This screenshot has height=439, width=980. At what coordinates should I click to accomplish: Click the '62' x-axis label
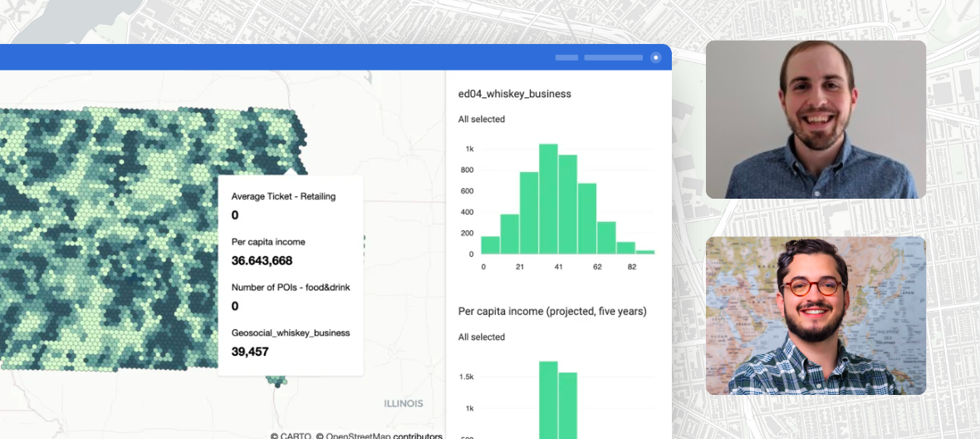click(x=597, y=267)
